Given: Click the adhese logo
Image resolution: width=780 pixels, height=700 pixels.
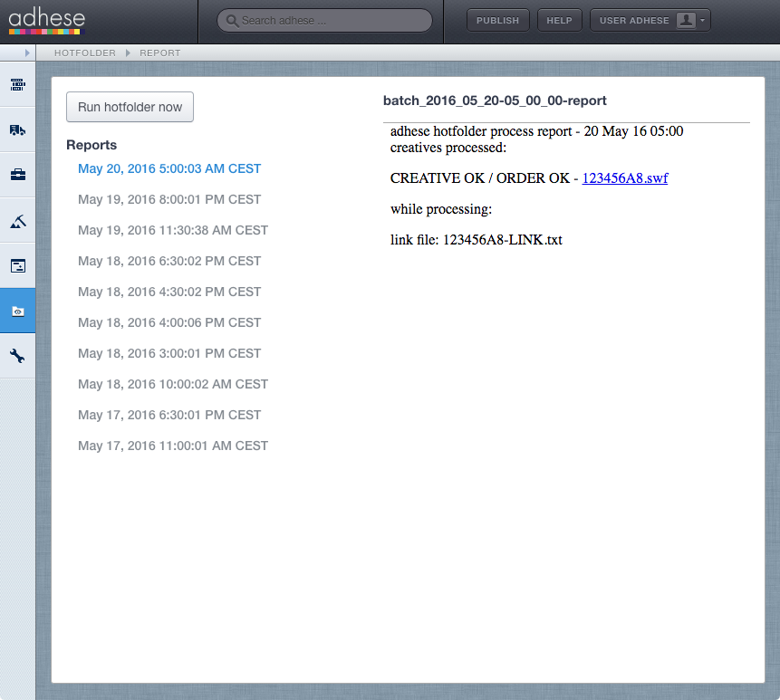Looking at the screenshot, I should pyautogui.click(x=47, y=22).
